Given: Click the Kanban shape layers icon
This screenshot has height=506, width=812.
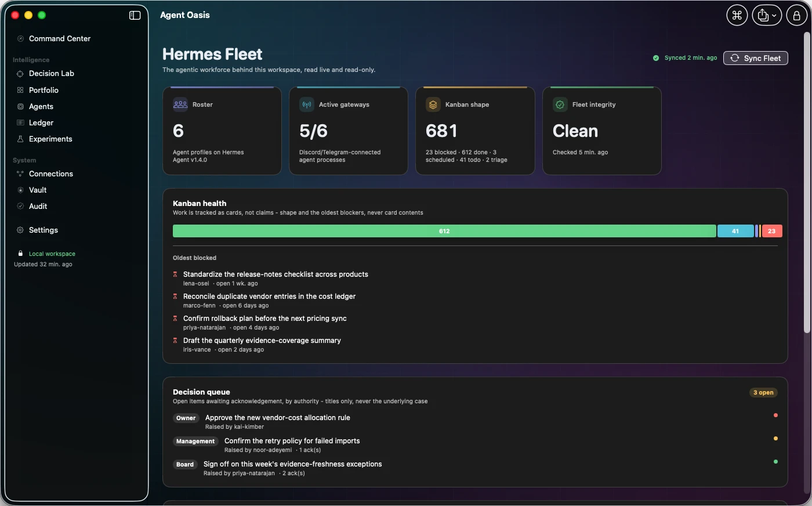Looking at the screenshot, I should click(x=433, y=104).
